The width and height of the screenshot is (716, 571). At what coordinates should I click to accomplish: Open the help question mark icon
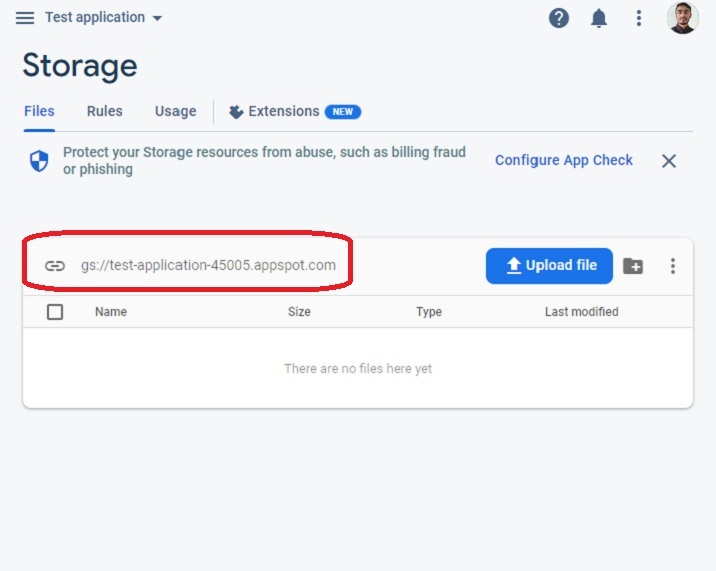click(x=559, y=18)
